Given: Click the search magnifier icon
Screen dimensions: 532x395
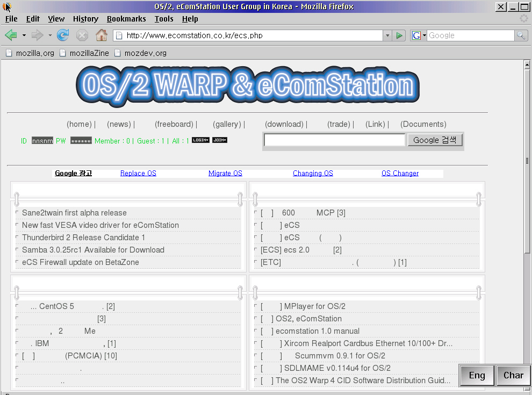Looking at the screenshot, I should coord(521,35).
